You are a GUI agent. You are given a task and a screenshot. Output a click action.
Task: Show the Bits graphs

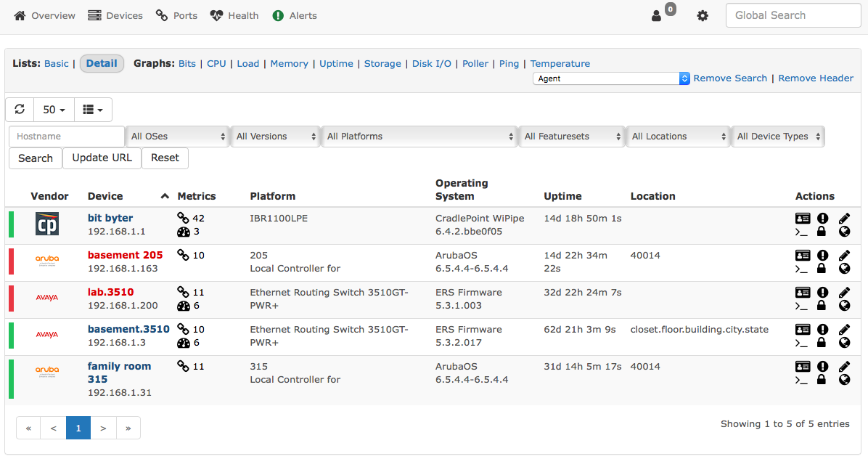[187, 64]
